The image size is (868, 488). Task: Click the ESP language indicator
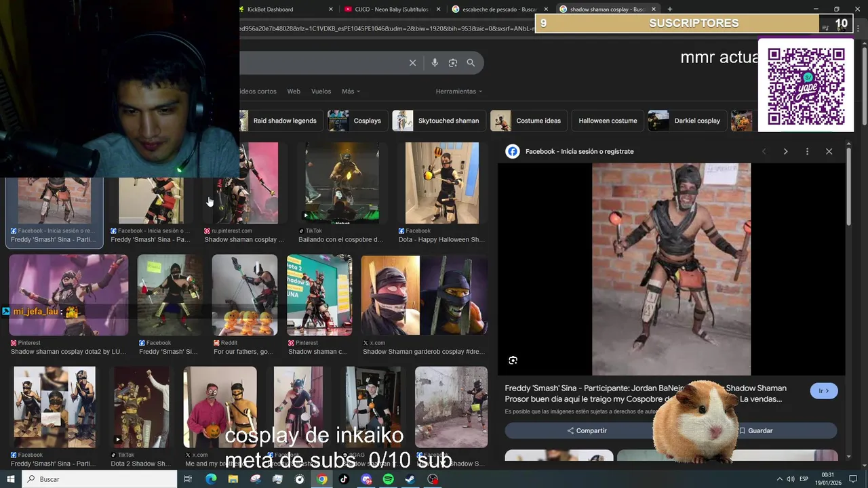(804, 479)
